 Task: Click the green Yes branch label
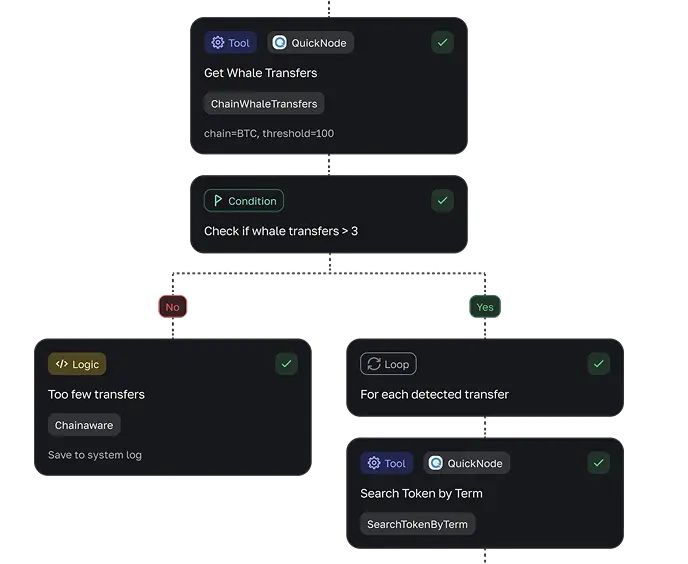[485, 307]
